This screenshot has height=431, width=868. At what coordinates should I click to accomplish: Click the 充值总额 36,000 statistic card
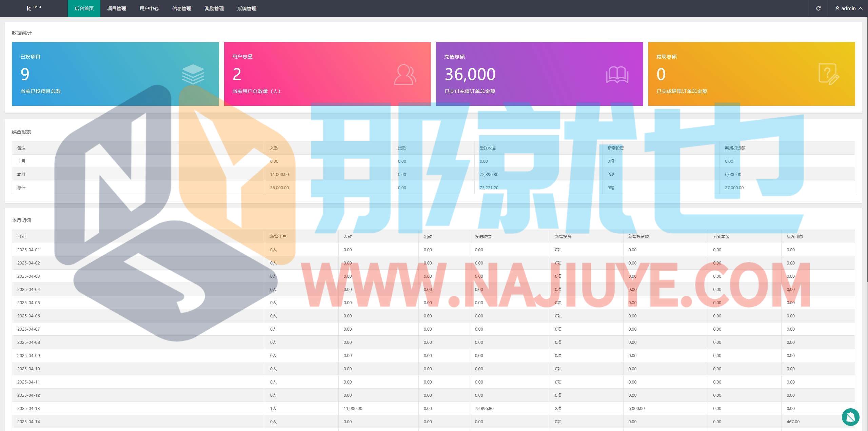click(x=539, y=74)
